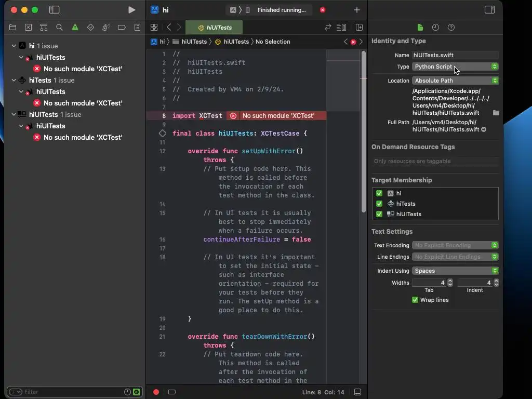Click hi in the jump bar
This screenshot has width=532, height=399.
click(x=158, y=42)
